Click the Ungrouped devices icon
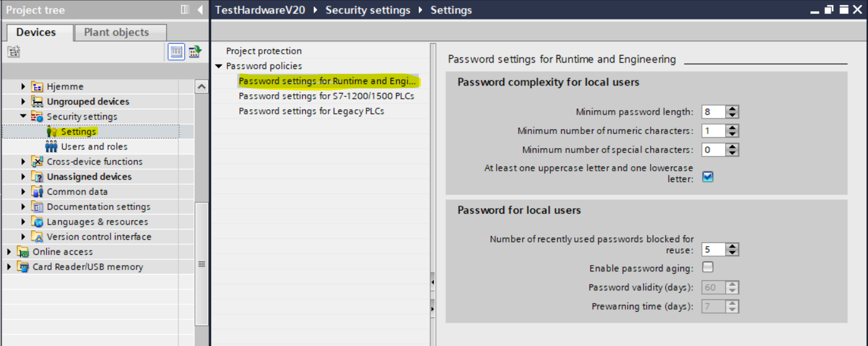This screenshot has width=868, height=346. 37,102
